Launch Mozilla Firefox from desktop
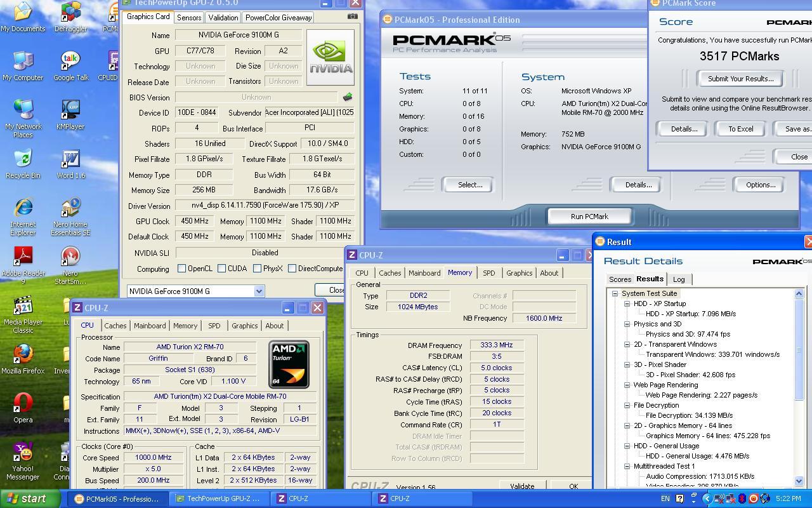 [x=23, y=359]
